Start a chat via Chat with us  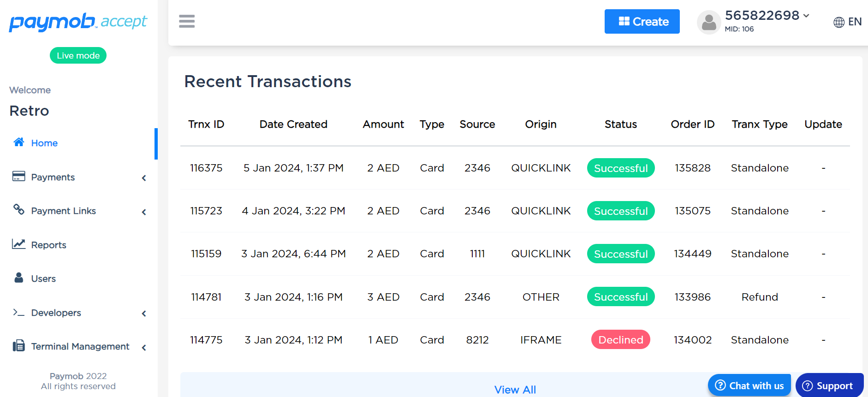point(749,385)
